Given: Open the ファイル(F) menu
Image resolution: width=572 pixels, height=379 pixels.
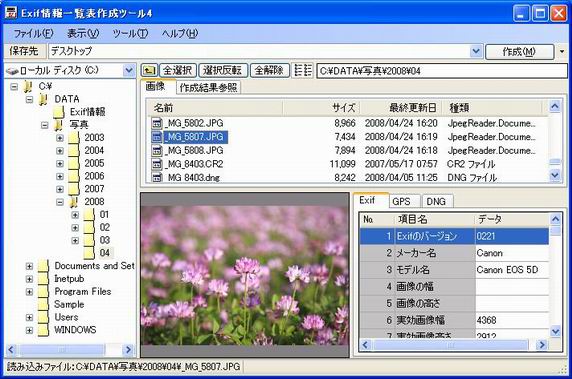Looking at the screenshot, I should 33,34.
